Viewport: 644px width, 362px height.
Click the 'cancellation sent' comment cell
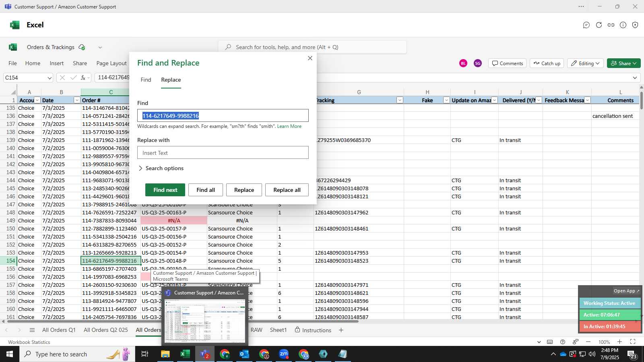tap(615, 116)
